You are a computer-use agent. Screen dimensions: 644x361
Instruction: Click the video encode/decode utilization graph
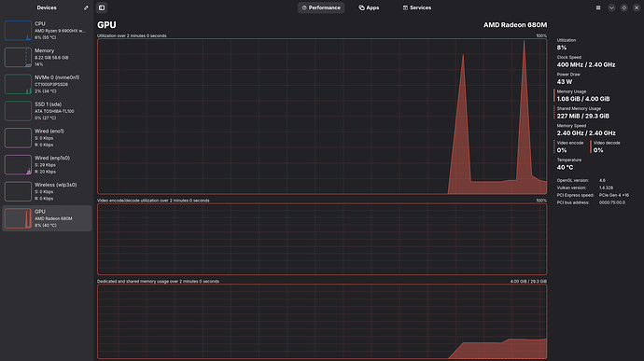(x=322, y=239)
